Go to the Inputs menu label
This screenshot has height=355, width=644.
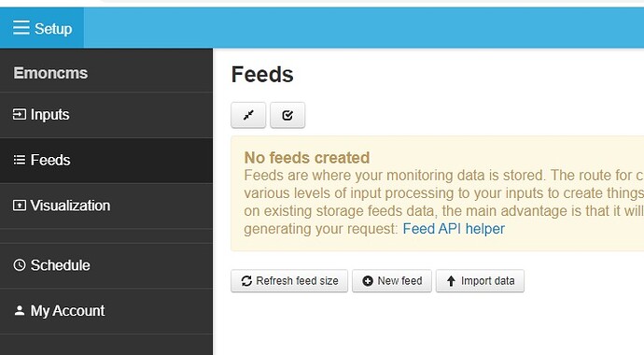(49, 115)
